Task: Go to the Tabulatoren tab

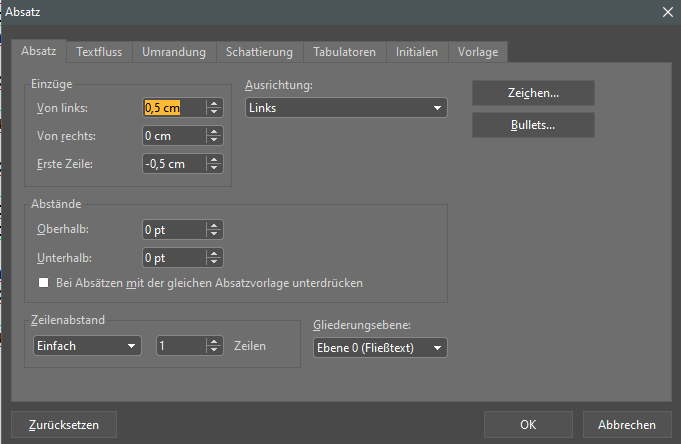Action: coord(344,51)
